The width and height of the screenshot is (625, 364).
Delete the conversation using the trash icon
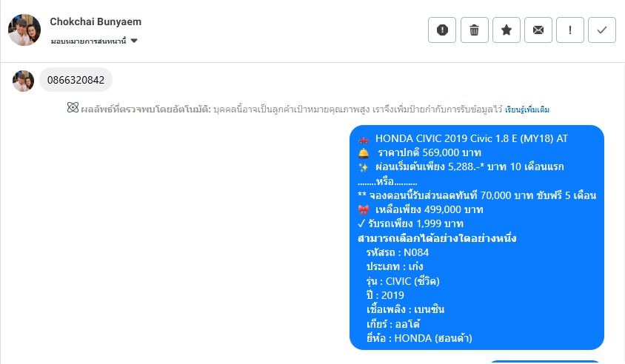pos(475,30)
